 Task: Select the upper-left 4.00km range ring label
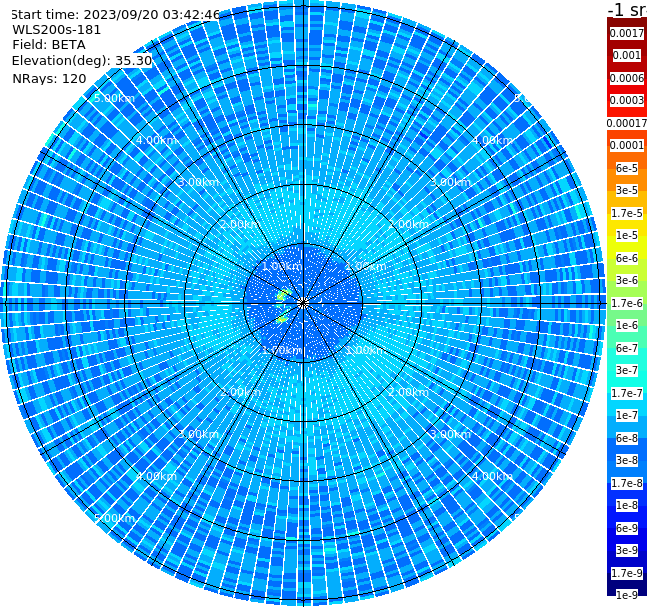[156, 140]
